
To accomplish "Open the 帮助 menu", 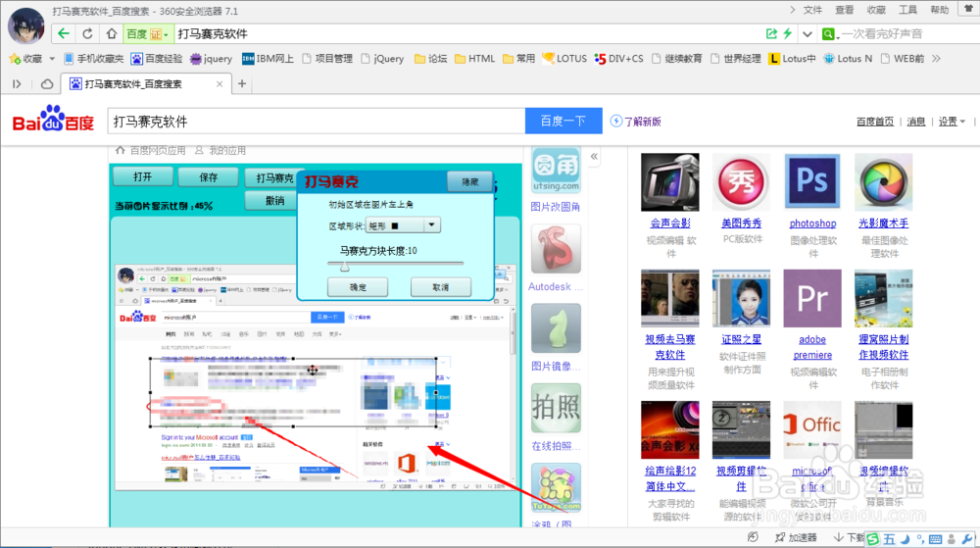I will pyautogui.click(x=940, y=10).
